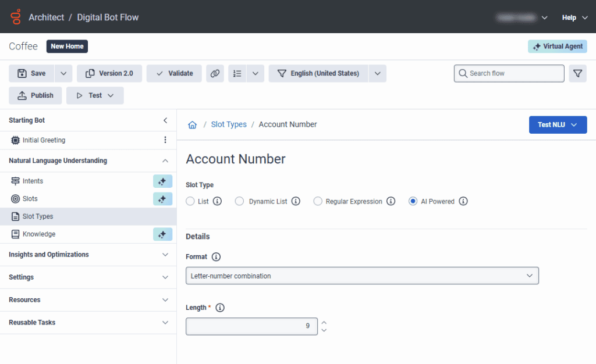Expand the Insights and Optimizations section
The height and width of the screenshot is (364, 596).
(88, 255)
